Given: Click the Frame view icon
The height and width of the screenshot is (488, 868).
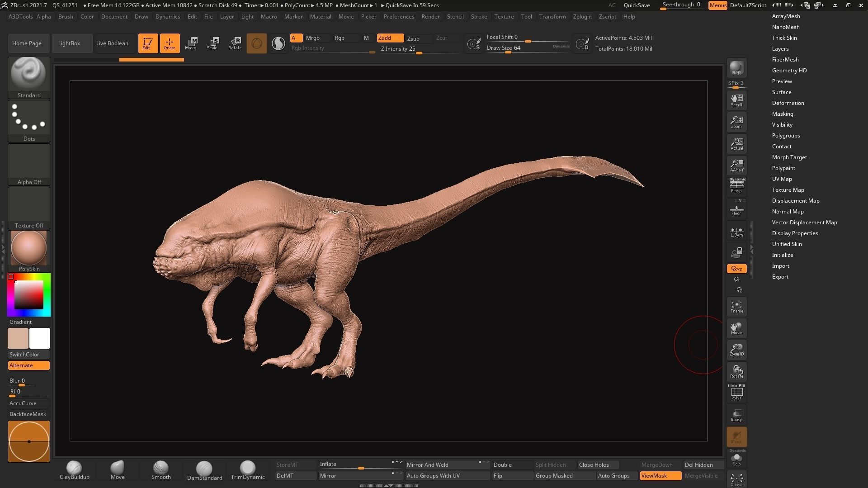Looking at the screenshot, I should click(736, 307).
